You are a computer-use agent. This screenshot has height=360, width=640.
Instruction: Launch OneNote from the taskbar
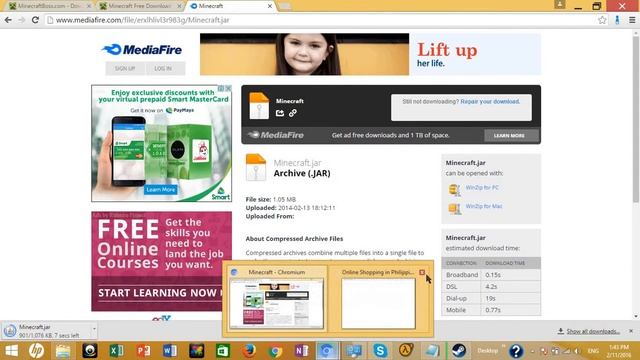click(301, 351)
